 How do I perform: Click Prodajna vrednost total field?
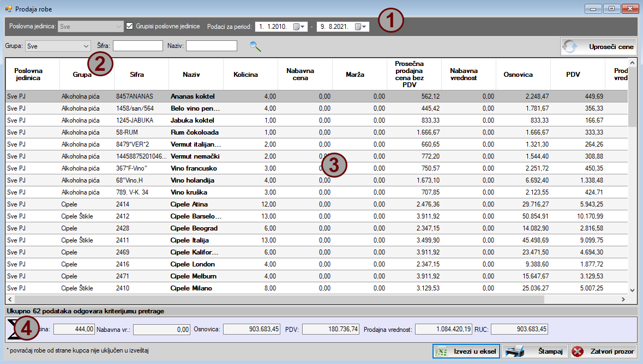(443, 329)
